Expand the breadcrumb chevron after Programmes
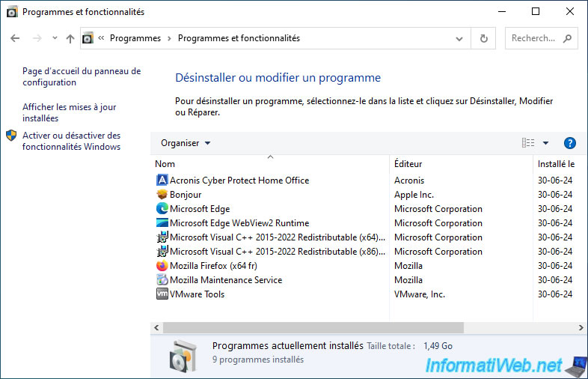 click(169, 38)
